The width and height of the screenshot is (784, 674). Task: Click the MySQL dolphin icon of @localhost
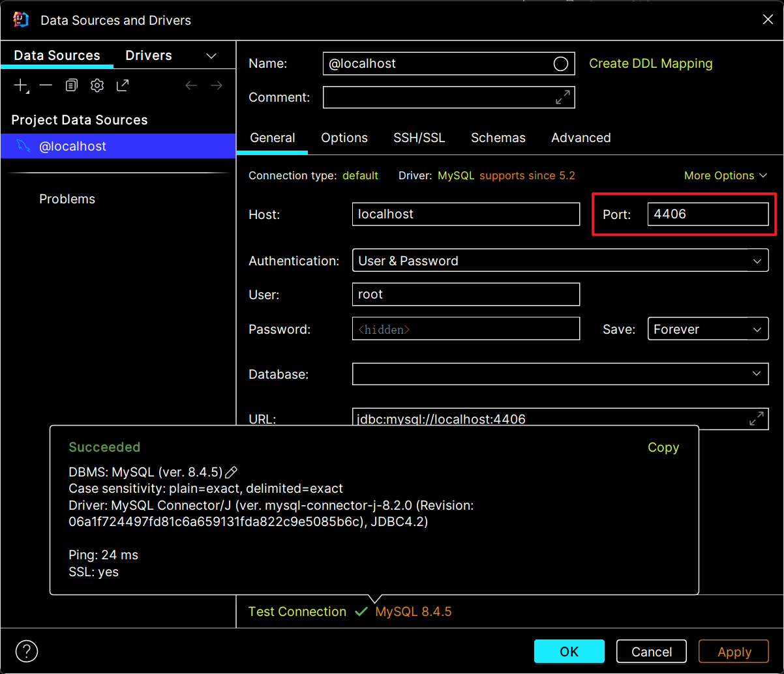pyautogui.click(x=23, y=146)
